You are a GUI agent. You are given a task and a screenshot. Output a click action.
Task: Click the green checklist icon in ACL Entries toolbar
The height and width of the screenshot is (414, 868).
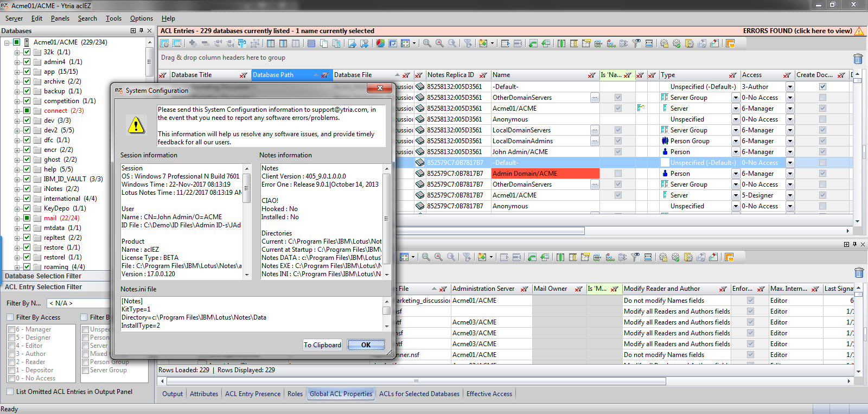tap(405, 43)
